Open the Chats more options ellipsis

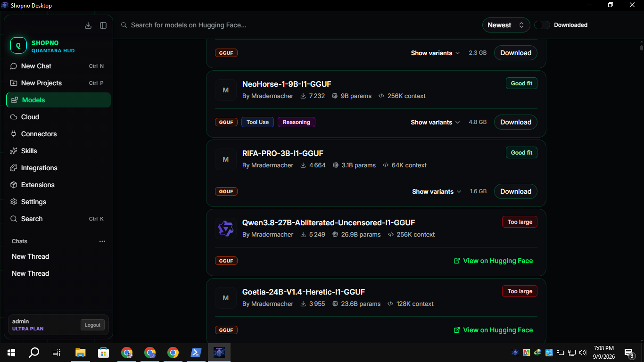click(102, 241)
